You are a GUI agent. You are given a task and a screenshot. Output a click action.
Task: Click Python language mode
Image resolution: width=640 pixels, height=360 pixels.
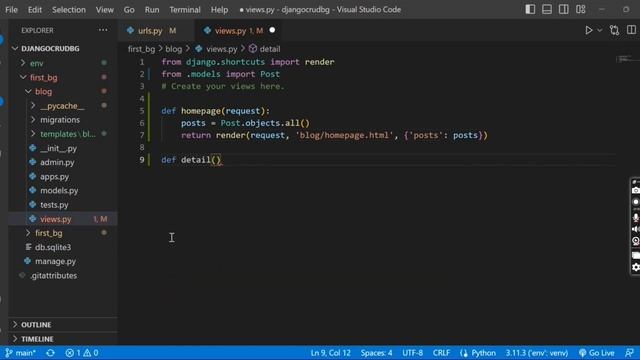(483, 353)
